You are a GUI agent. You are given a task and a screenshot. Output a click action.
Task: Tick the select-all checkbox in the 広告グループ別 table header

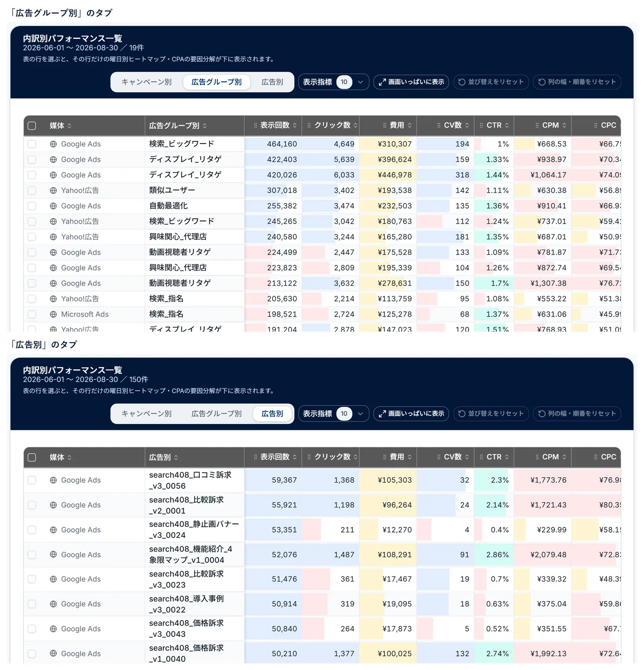[32, 126]
